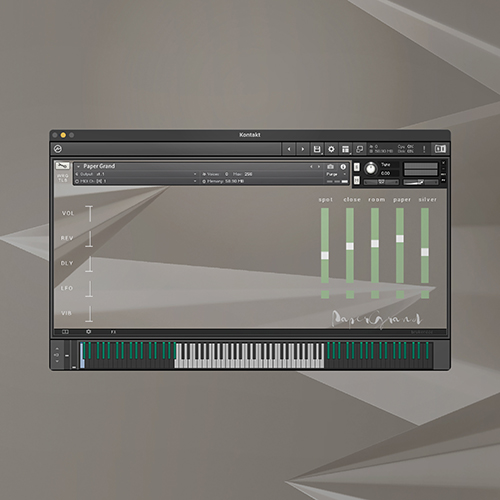Viewport: 500px width, 500px height.
Task: Click the close mic fader handle
Action: pos(350,246)
